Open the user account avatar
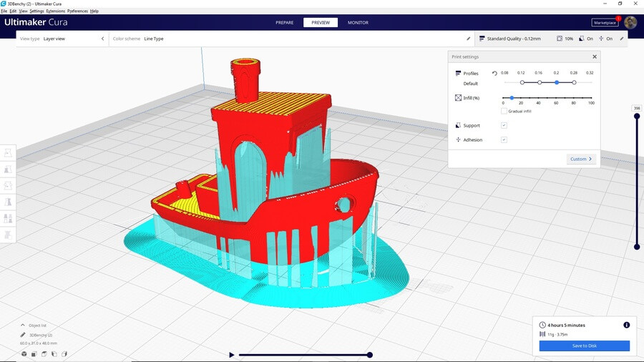The height and width of the screenshot is (362, 644). pos(630,22)
